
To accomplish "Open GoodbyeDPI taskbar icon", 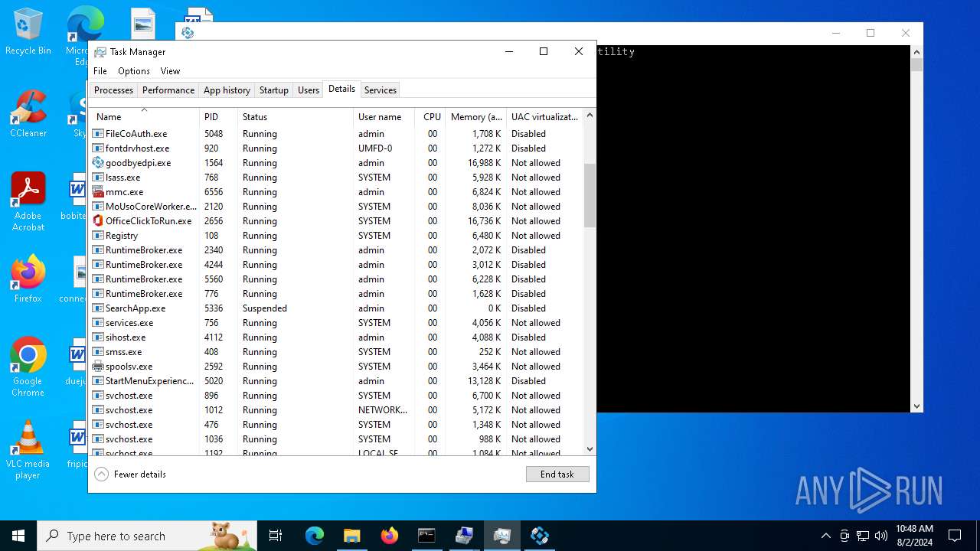I will [539, 536].
